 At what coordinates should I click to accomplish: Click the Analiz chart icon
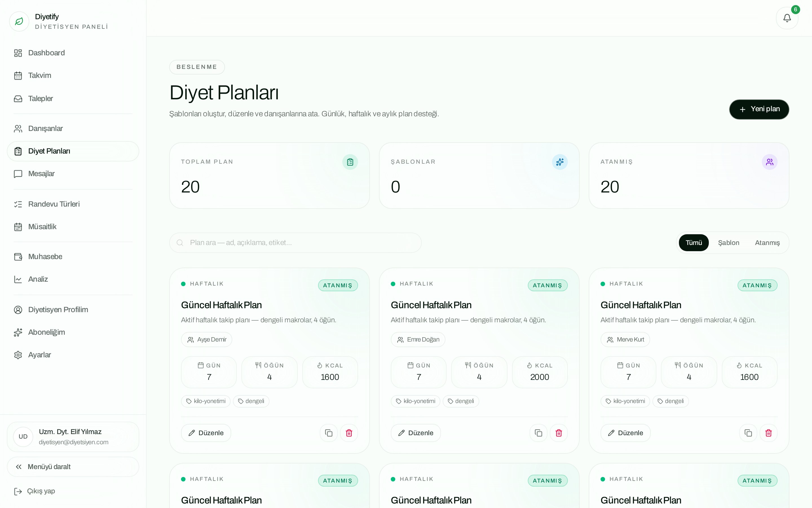click(18, 279)
